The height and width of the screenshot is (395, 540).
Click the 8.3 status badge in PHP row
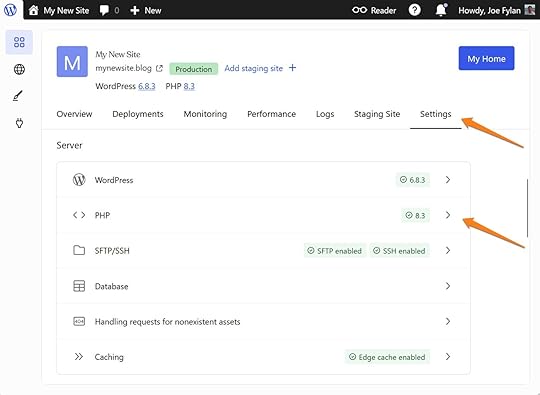415,215
